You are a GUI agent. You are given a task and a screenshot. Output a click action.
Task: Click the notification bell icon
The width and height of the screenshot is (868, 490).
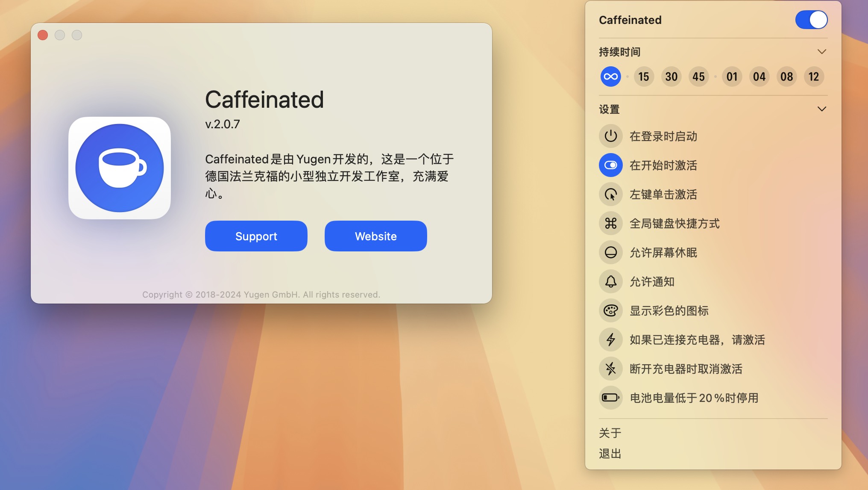click(x=611, y=282)
